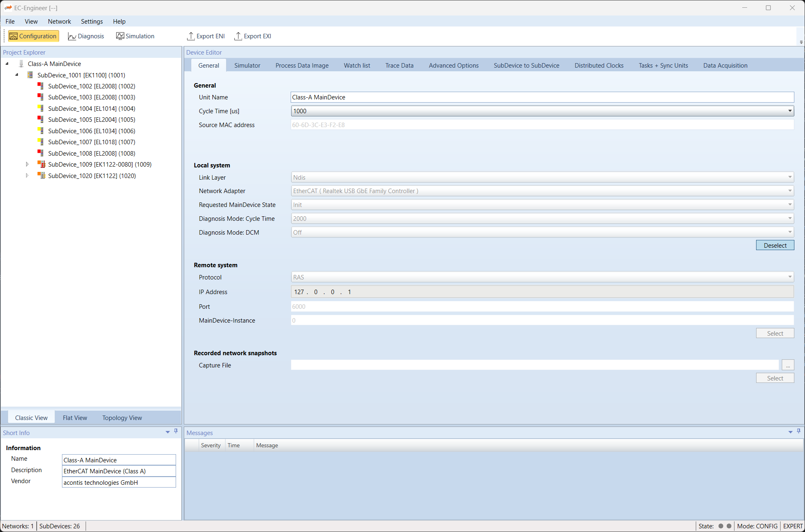Click the Unit Name input field
This screenshot has height=532, width=805.
(542, 97)
